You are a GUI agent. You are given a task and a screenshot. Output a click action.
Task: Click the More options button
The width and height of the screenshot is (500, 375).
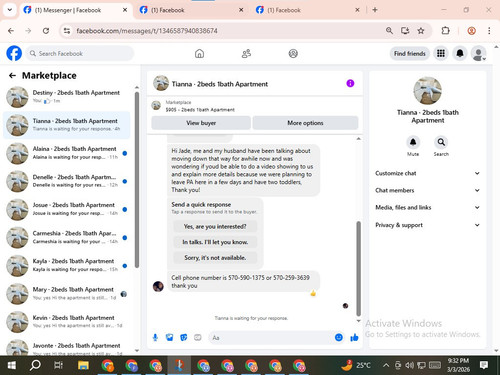point(305,123)
